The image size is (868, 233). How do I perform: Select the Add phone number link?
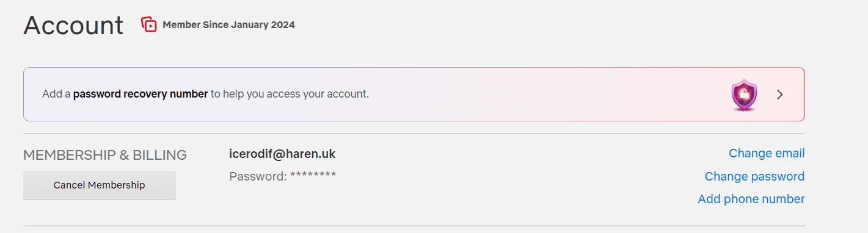click(x=751, y=199)
